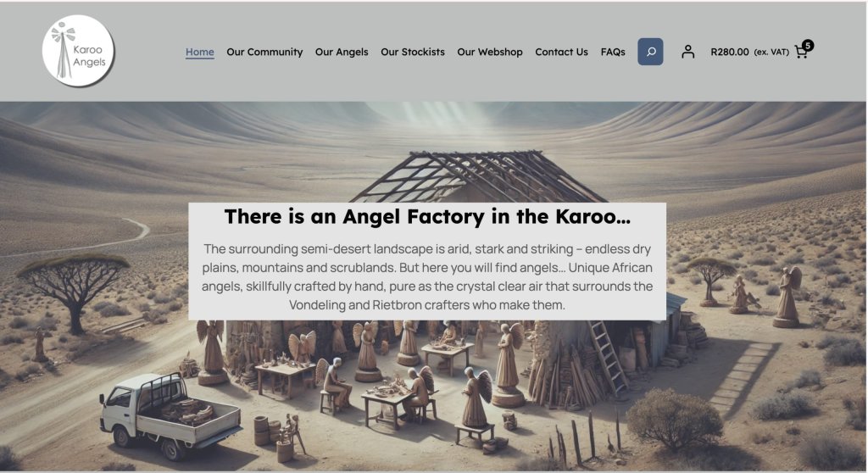Click the Karoo Angels windmill logo
The height and width of the screenshot is (473, 868).
click(78, 51)
